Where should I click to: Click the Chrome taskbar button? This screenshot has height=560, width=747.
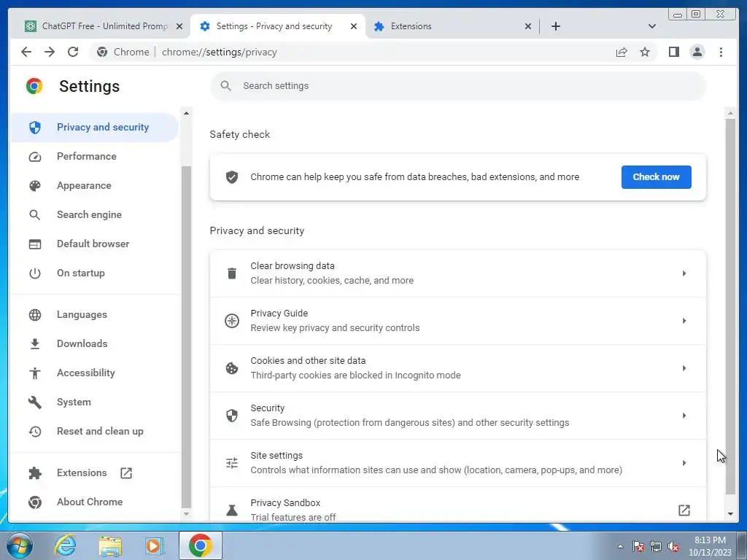200,545
